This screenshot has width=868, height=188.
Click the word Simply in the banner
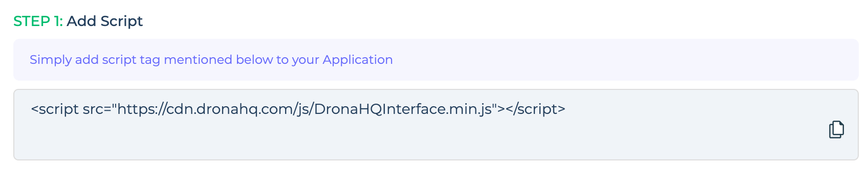pos(51,60)
